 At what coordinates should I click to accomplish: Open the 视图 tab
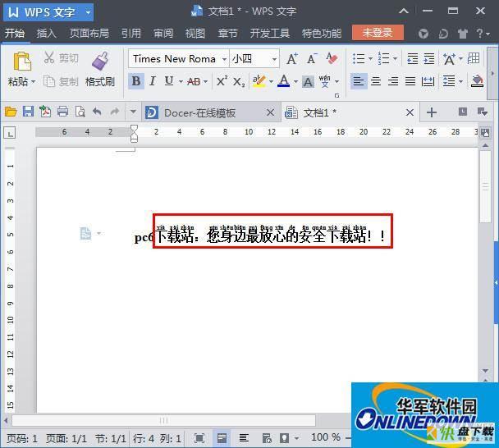pos(195,33)
